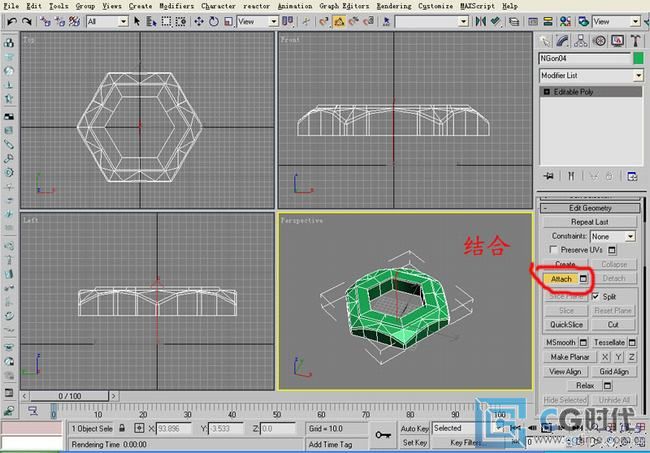Switch to the Utilities hammer tab
Image resolution: width=650 pixels, height=453 pixels.
pyautogui.click(x=635, y=41)
